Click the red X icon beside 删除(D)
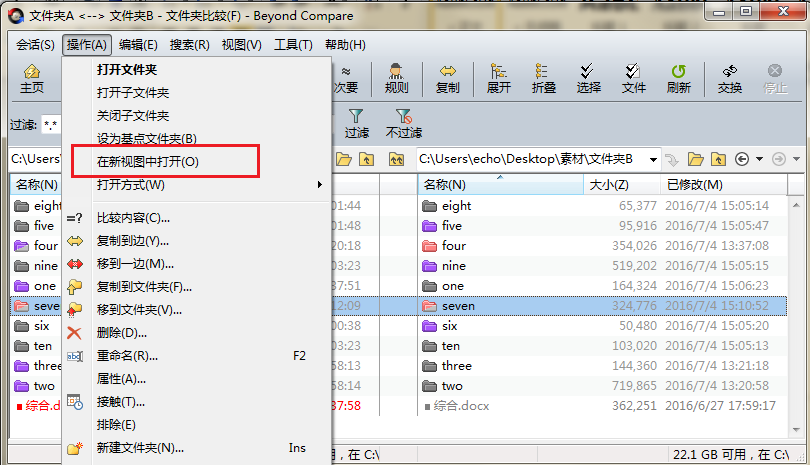 coord(74,333)
